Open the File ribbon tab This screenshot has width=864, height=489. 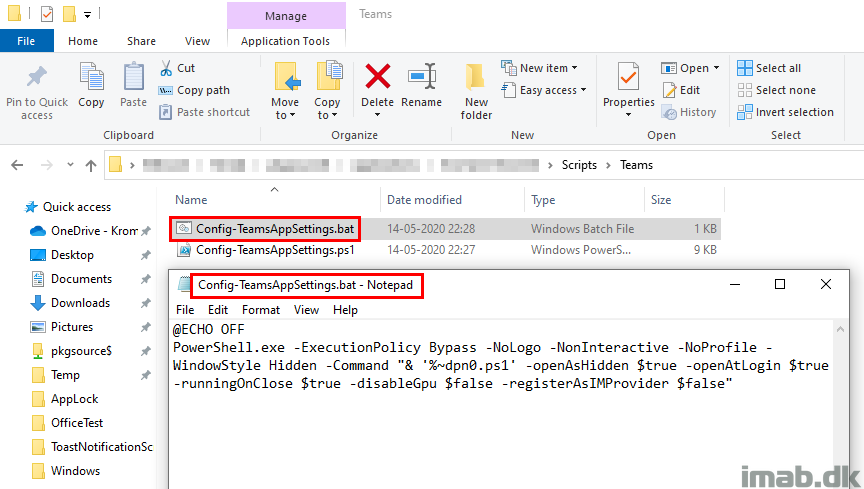(x=26, y=41)
